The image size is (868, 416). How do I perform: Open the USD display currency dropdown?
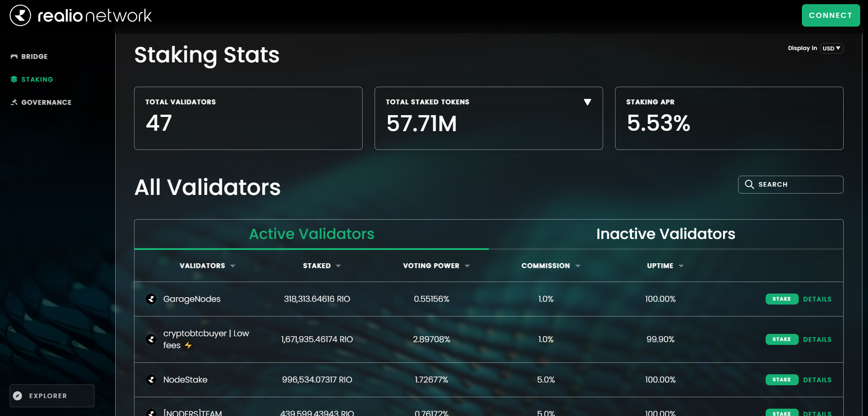pyautogui.click(x=831, y=48)
